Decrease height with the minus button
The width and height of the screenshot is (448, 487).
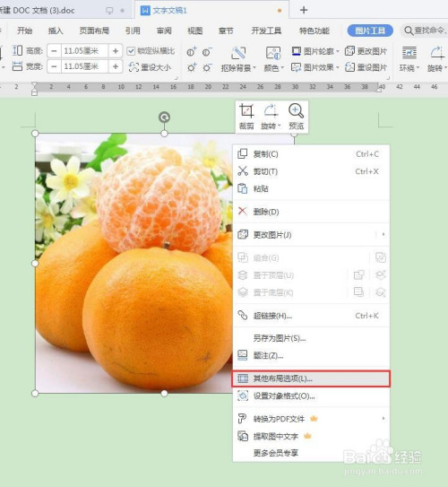54,51
